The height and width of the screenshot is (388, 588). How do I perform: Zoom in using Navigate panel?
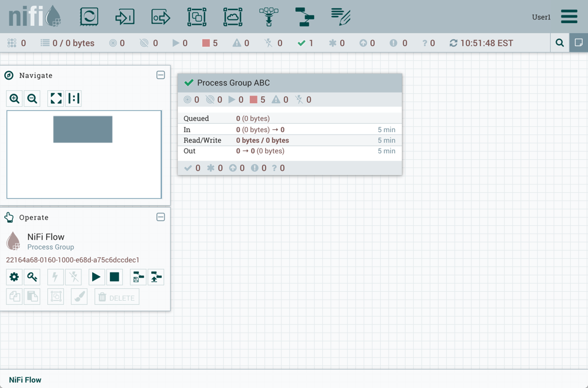coord(15,98)
